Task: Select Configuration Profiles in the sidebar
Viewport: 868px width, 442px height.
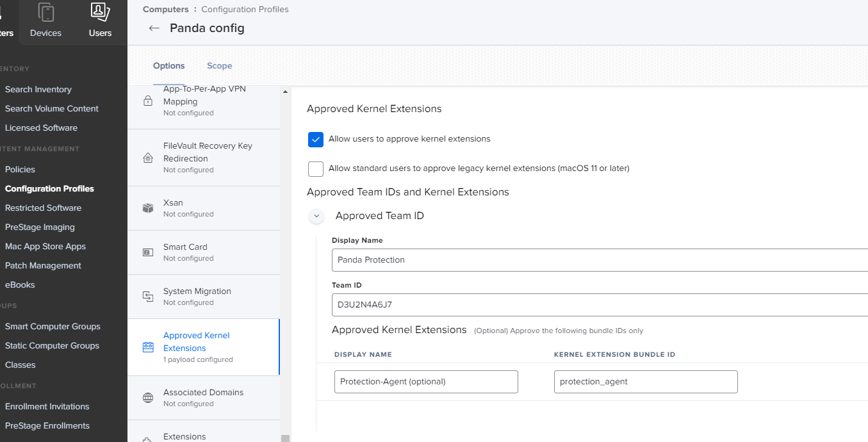Action: 49,189
